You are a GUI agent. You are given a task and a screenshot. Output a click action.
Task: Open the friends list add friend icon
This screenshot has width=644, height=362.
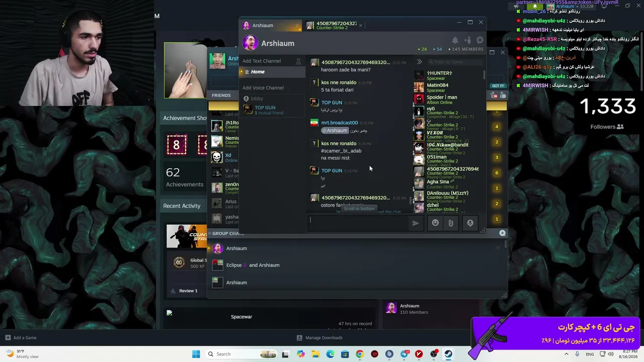coord(503,95)
